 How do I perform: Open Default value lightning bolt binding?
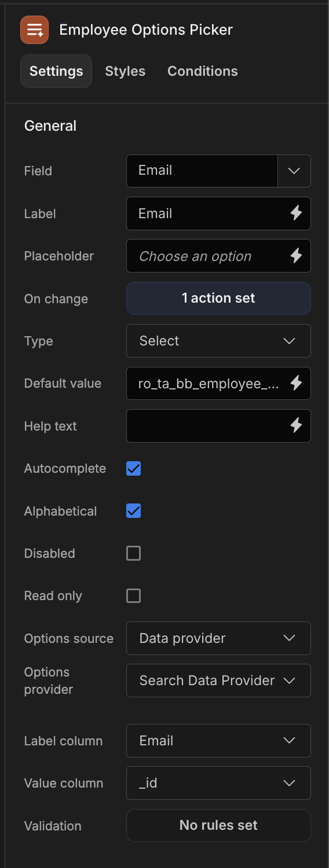pos(296,383)
